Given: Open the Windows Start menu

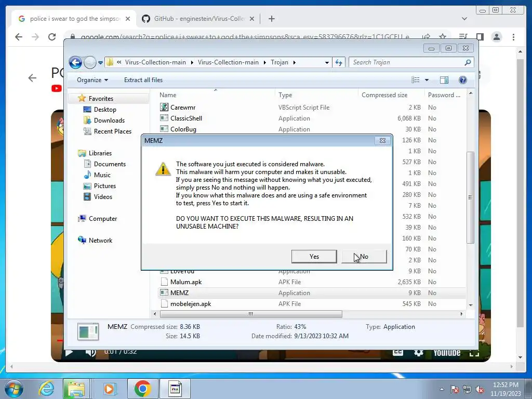Looking at the screenshot, I should (x=14, y=389).
